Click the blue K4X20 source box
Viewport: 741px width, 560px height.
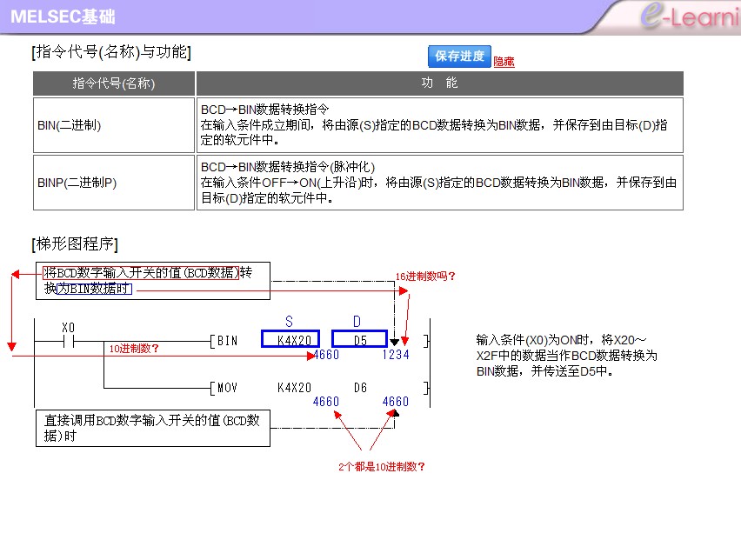pyautogui.click(x=290, y=339)
